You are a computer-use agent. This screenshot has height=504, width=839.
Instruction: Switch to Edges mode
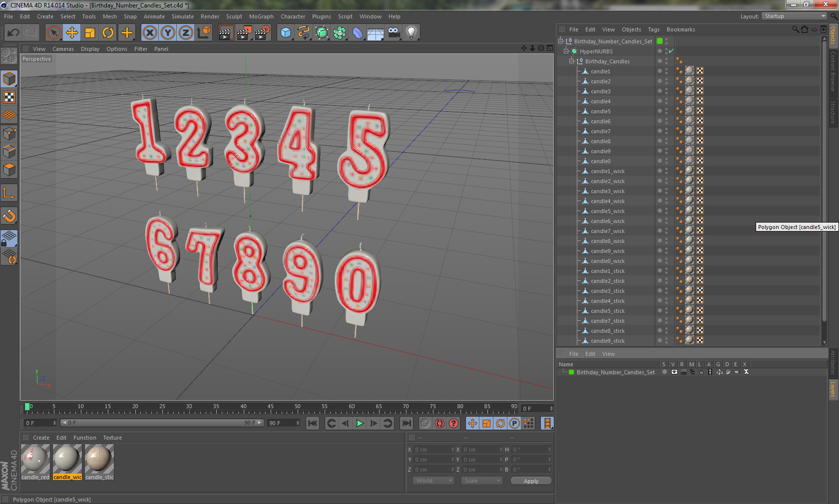coord(9,151)
